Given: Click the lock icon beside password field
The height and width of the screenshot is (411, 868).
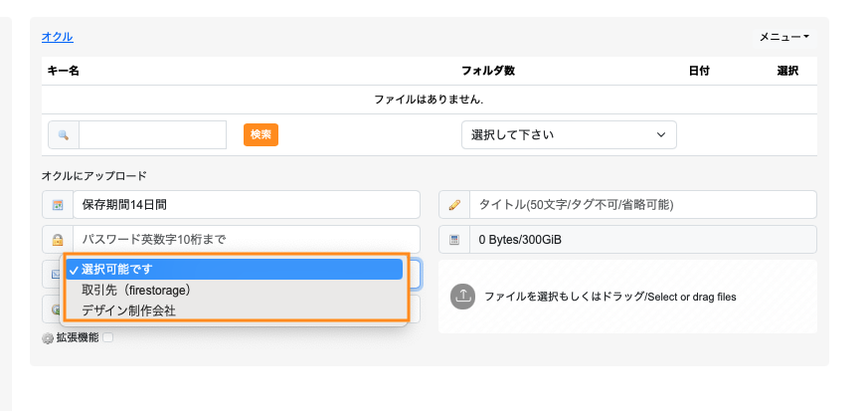Looking at the screenshot, I should 58,239.
